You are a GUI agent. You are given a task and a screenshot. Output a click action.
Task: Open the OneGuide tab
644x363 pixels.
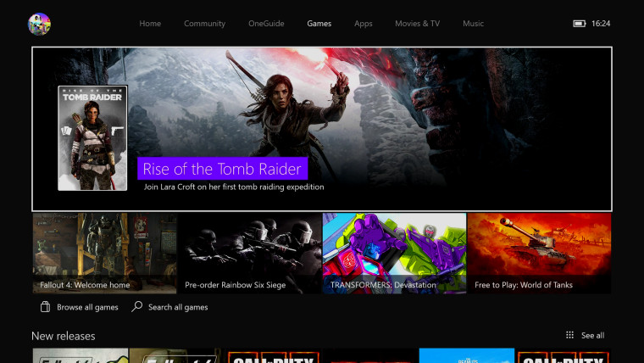click(266, 24)
